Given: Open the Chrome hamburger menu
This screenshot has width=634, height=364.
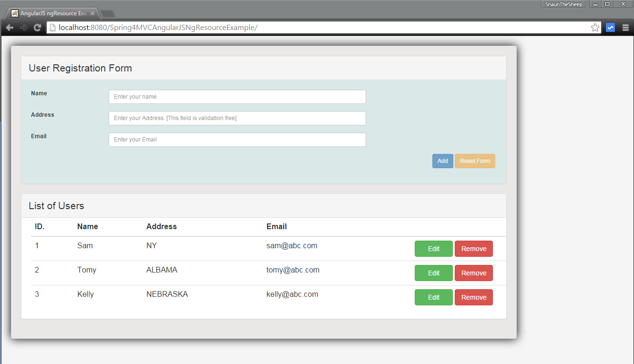Looking at the screenshot, I should coord(625,27).
